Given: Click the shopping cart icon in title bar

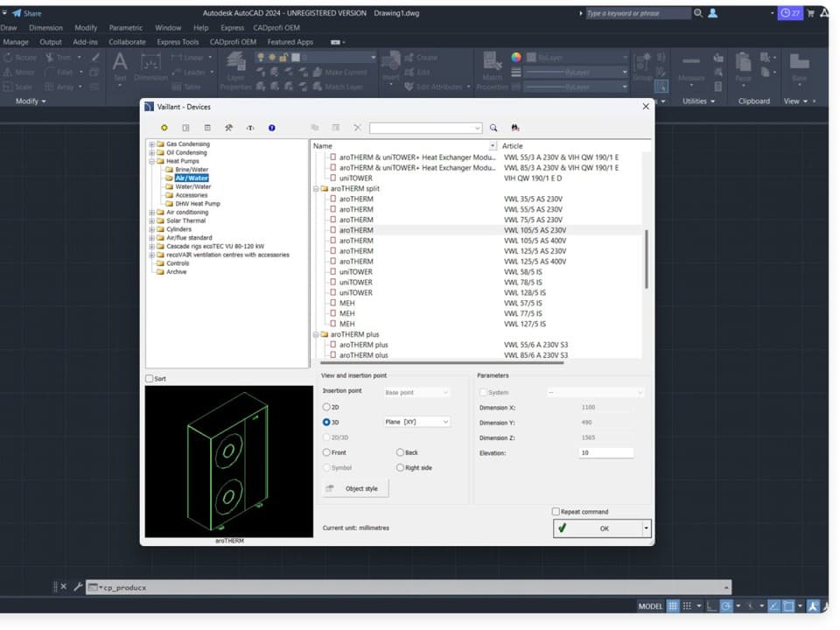Looking at the screenshot, I should tap(810, 13).
